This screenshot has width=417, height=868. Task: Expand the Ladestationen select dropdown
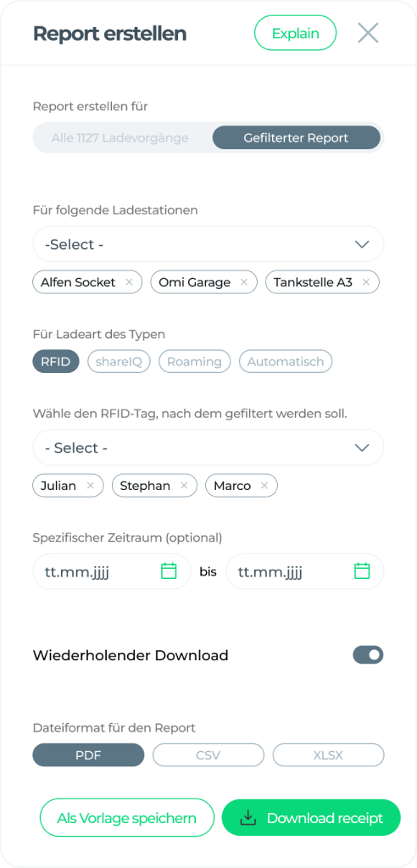pos(208,244)
